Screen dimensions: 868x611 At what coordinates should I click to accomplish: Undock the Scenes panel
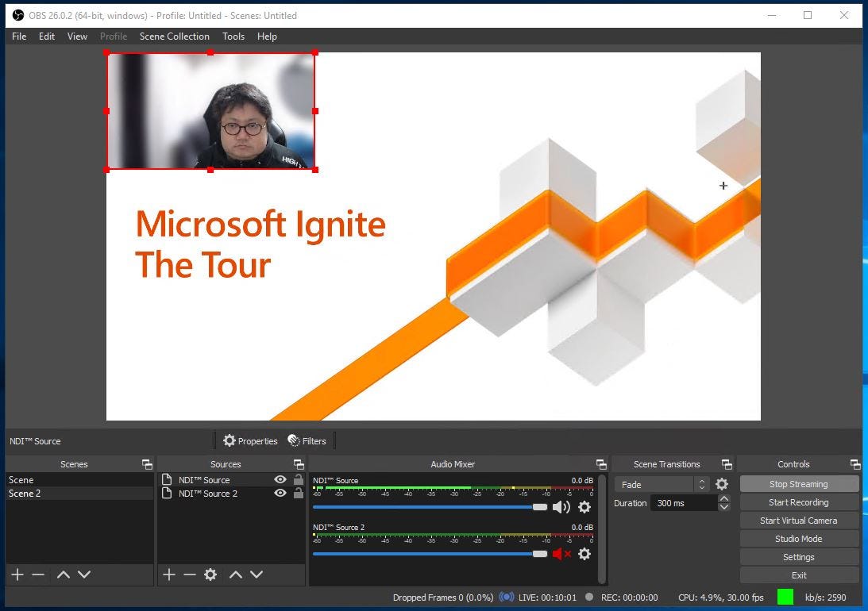[147, 464]
